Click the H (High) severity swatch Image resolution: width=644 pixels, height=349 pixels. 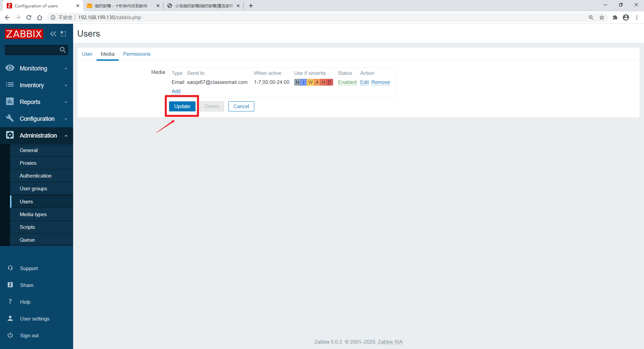(323, 82)
